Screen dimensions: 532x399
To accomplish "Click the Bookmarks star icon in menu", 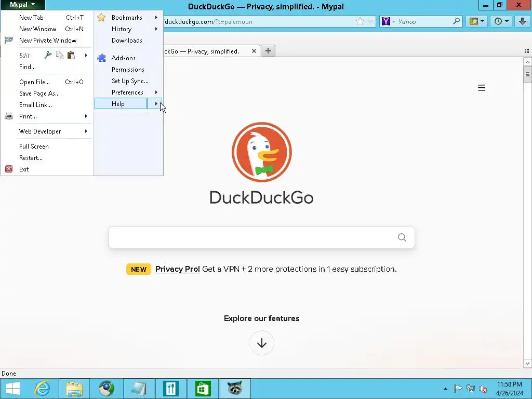I will 101,17.
